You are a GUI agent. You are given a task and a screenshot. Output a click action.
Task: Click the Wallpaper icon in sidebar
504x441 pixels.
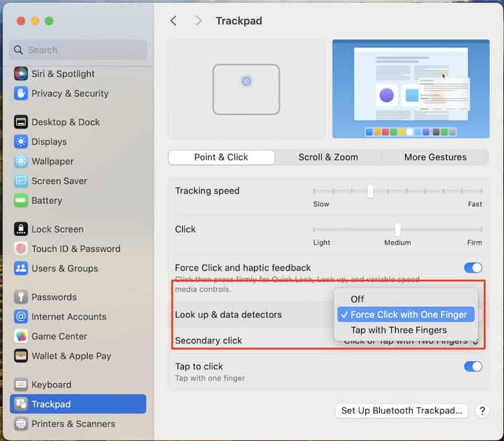click(21, 161)
